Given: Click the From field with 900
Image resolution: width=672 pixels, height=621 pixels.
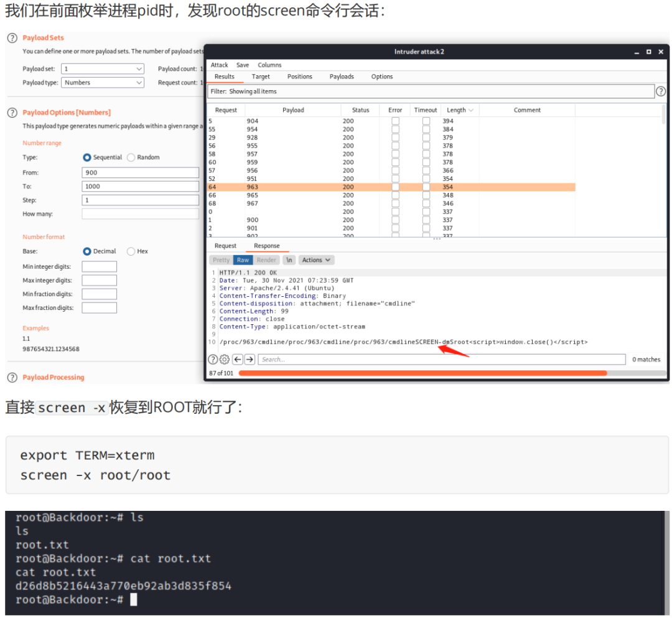Looking at the screenshot, I should (141, 173).
